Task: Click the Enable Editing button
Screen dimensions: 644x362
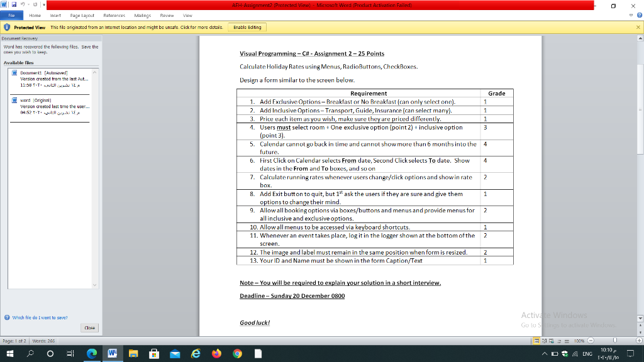Action: click(x=248, y=27)
